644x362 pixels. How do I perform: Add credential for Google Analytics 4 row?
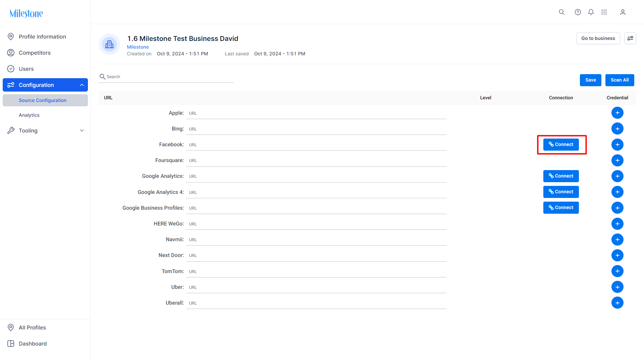tap(617, 192)
